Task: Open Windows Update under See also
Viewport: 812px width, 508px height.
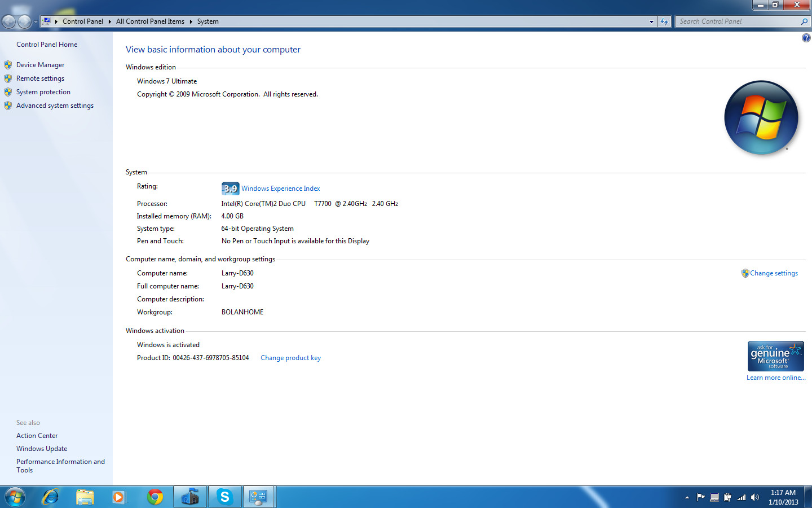Action: pyautogui.click(x=42, y=449)
